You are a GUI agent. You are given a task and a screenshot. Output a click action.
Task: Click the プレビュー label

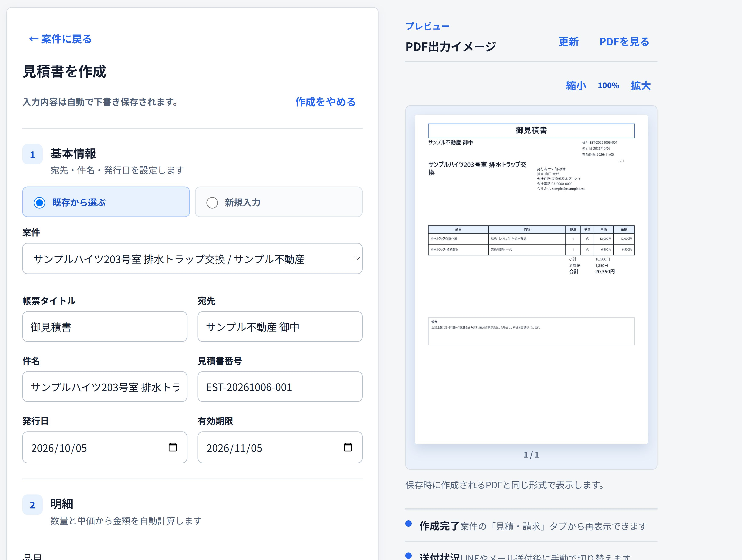[x=427, y=26]
